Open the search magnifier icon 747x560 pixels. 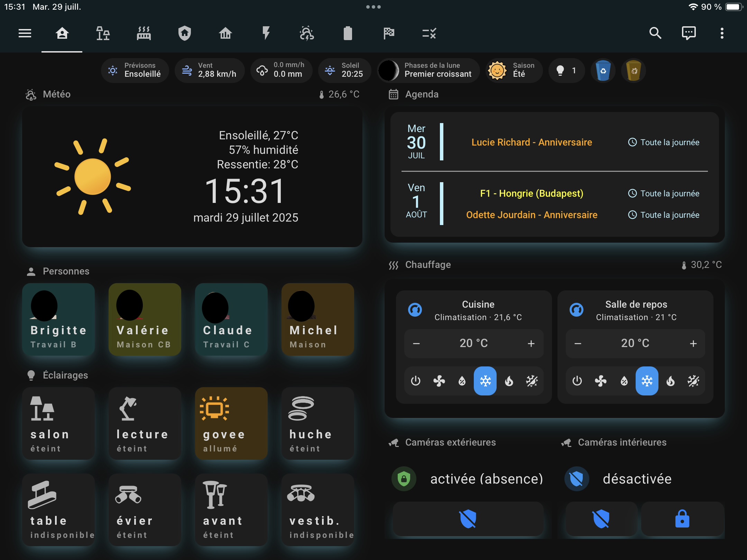click(x=655, y=34)
